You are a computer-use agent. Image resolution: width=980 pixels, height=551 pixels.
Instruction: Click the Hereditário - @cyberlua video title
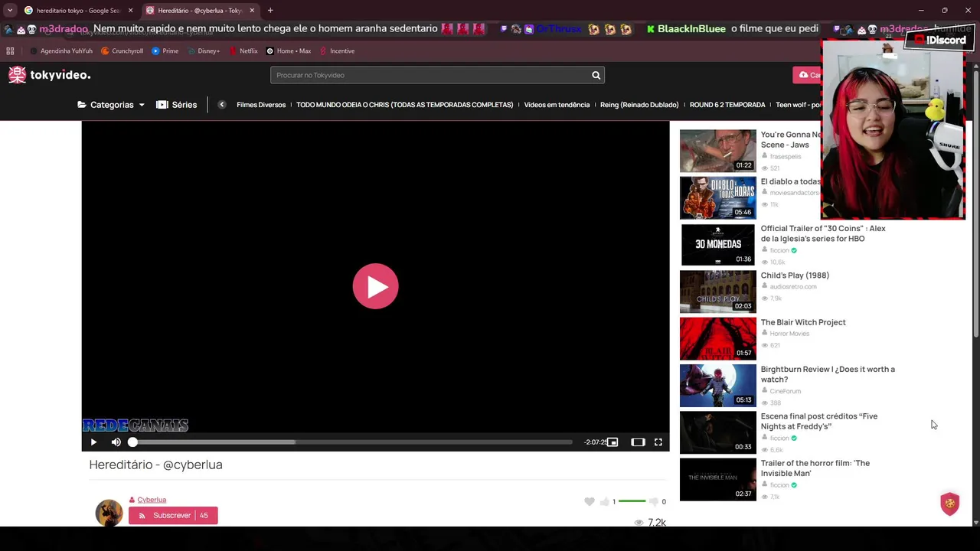click(x=155, y=465)
